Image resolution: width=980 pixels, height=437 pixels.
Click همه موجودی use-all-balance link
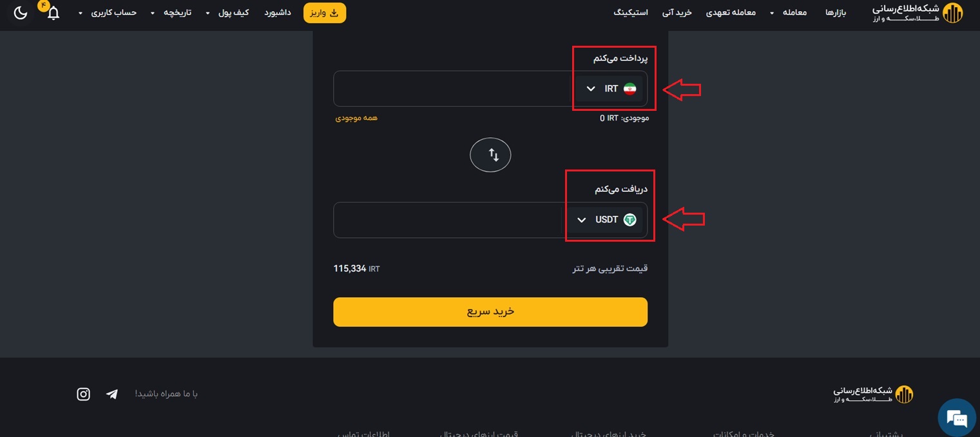click(x=356, y=118)
